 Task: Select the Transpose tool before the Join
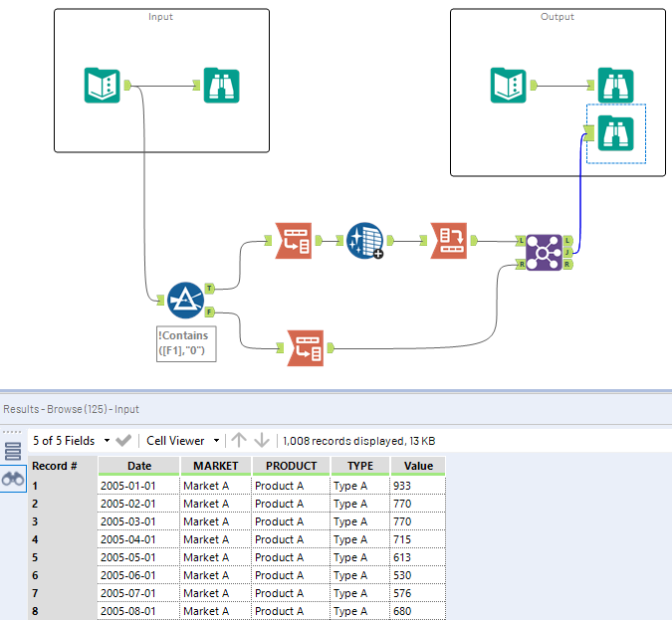click(449, 241)
